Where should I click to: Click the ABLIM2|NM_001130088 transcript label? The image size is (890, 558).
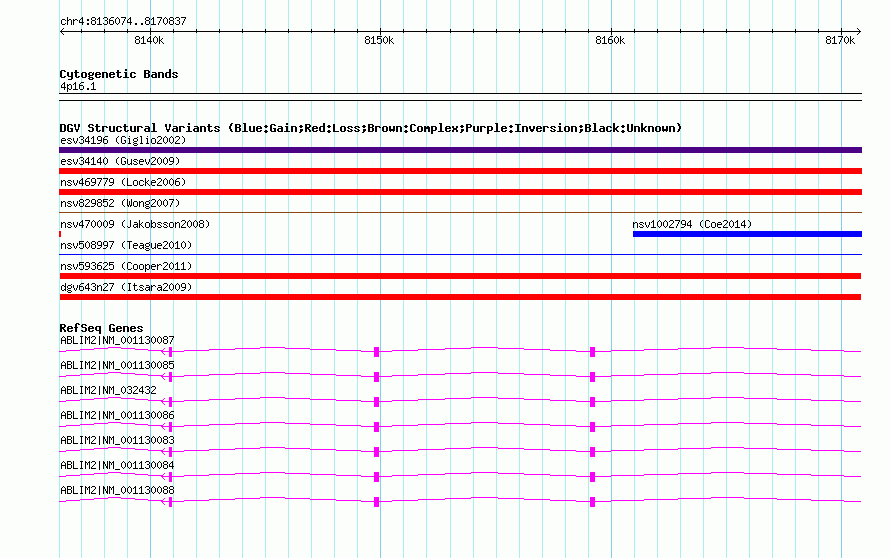coord(117,490)
